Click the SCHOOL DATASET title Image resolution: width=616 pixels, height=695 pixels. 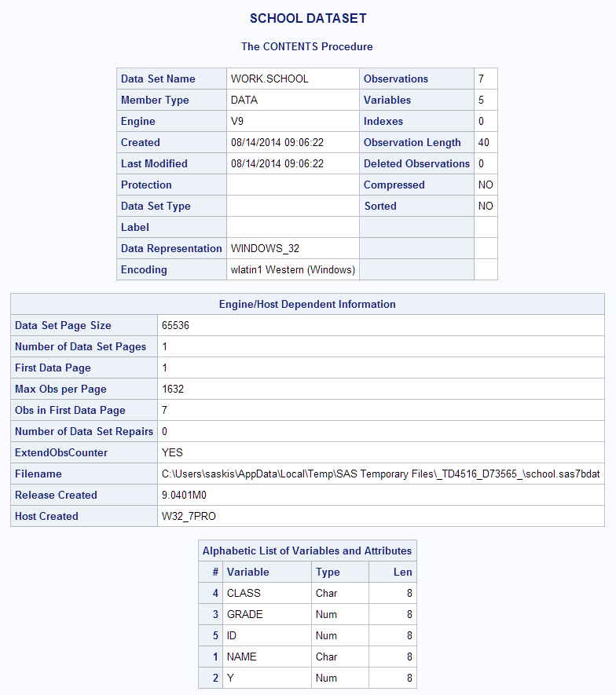(x=307, y=19)
